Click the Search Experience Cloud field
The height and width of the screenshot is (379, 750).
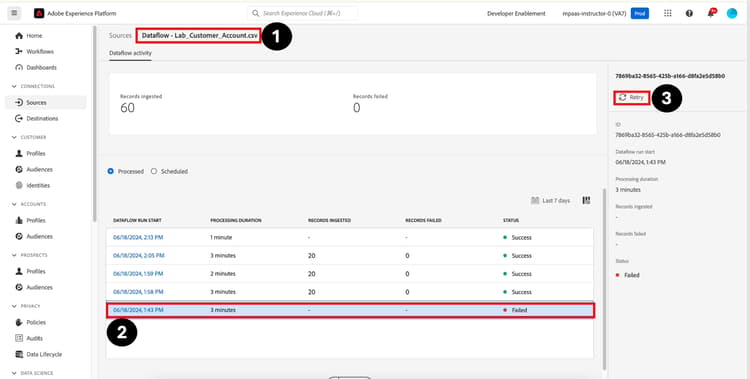pos(302,13)
